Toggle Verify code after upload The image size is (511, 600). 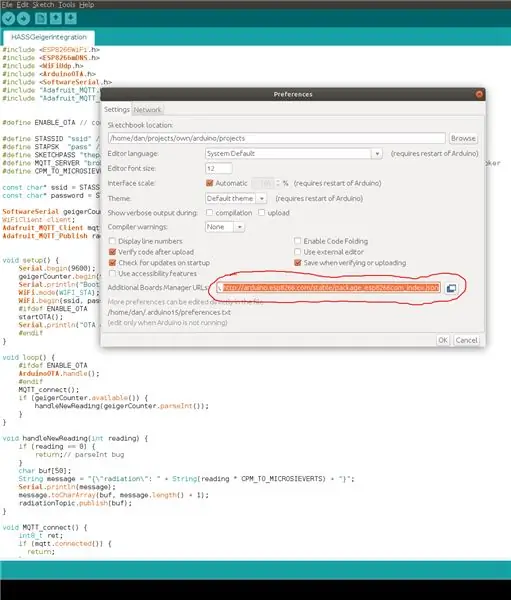click(112, 252)
